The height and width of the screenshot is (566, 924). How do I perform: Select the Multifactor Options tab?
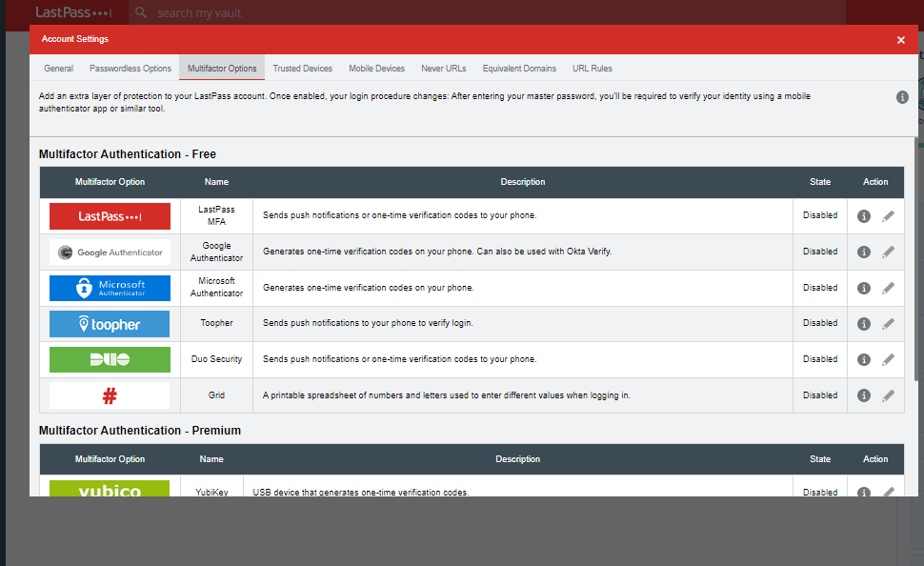point(222,69)
